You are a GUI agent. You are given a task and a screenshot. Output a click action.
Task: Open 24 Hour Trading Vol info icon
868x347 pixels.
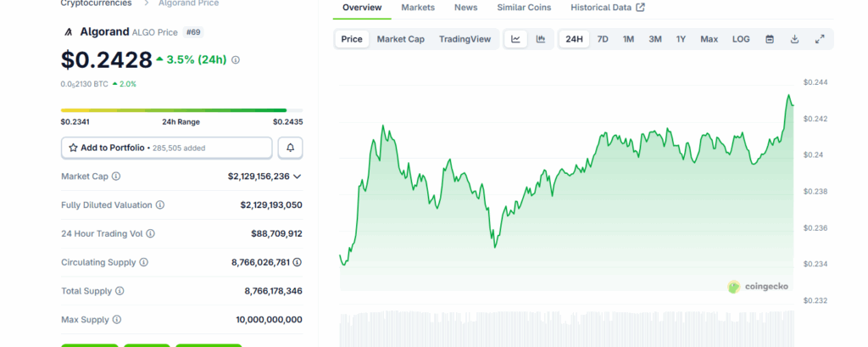click(x=151, y=233)
